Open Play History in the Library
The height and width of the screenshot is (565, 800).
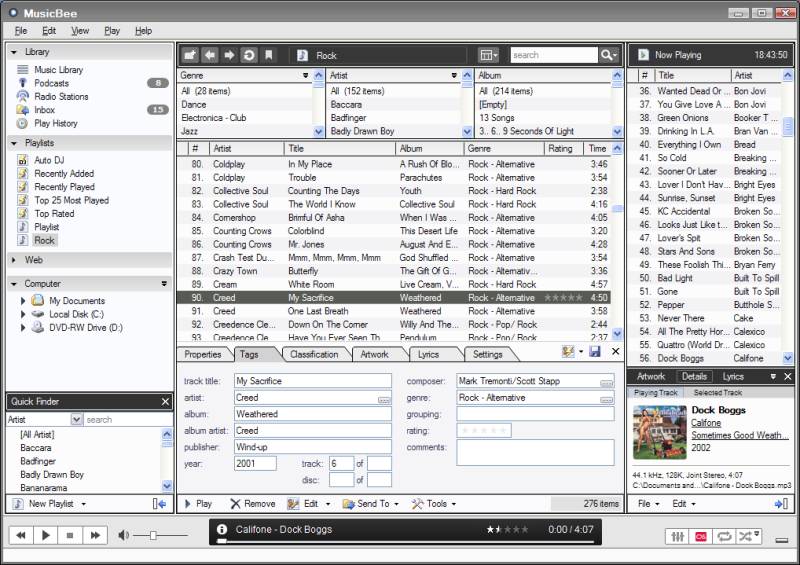(56, 123)
